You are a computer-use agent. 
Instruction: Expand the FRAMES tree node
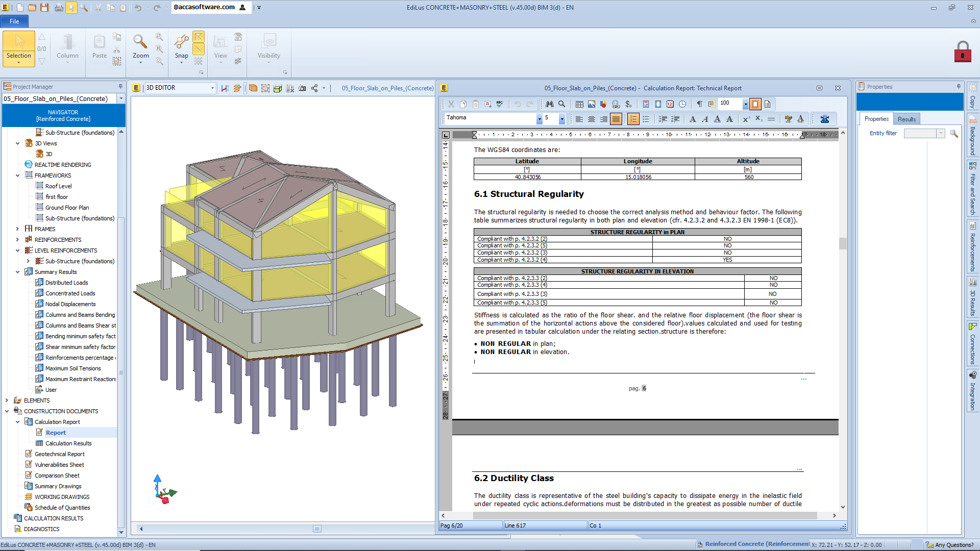[x=17, y=229]
